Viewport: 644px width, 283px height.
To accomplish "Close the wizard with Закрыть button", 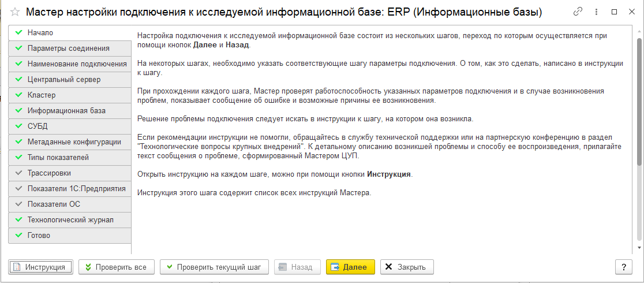I will click(x=407, y=267).
